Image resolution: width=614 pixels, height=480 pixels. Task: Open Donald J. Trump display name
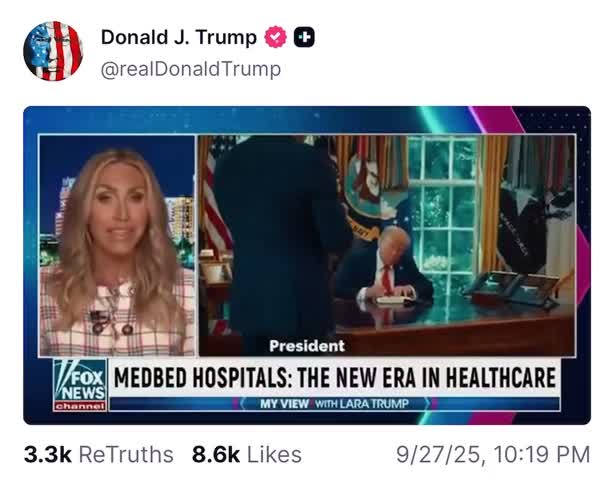(179, 37)
